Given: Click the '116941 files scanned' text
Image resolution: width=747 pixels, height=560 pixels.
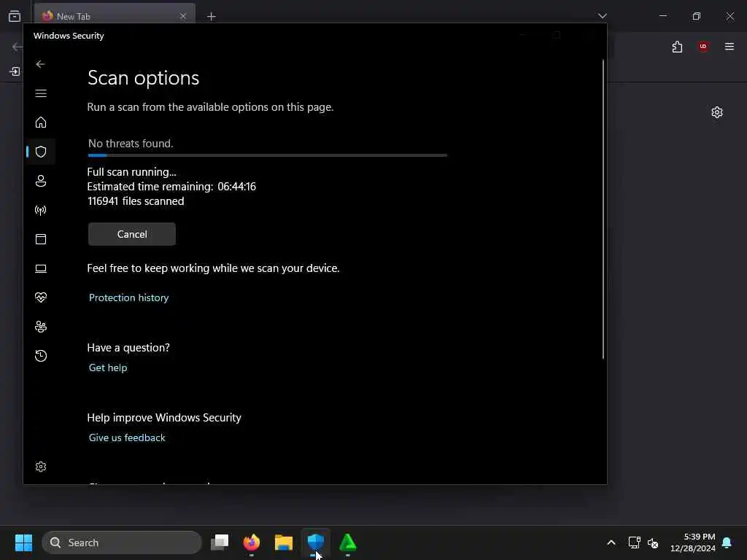Looking at the screenshot, I should pos(136,201).
